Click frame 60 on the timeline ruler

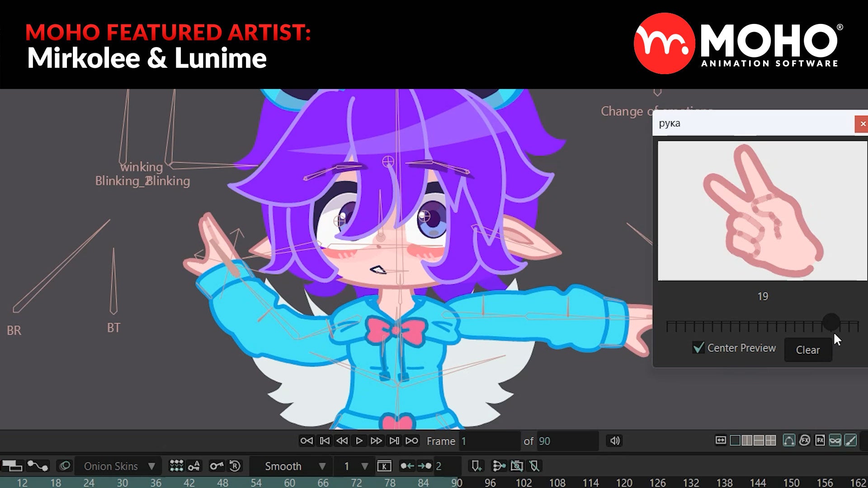point(289,483)
